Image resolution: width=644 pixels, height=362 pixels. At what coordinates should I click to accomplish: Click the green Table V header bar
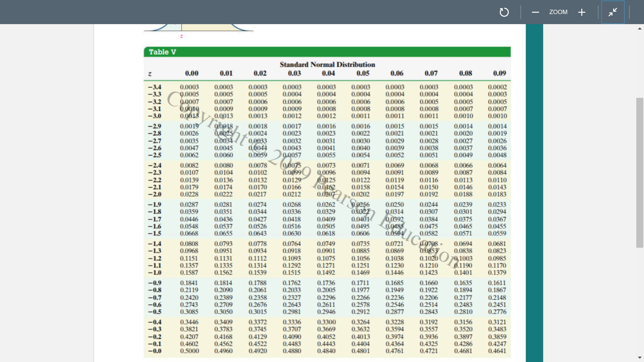pos(327,52)
